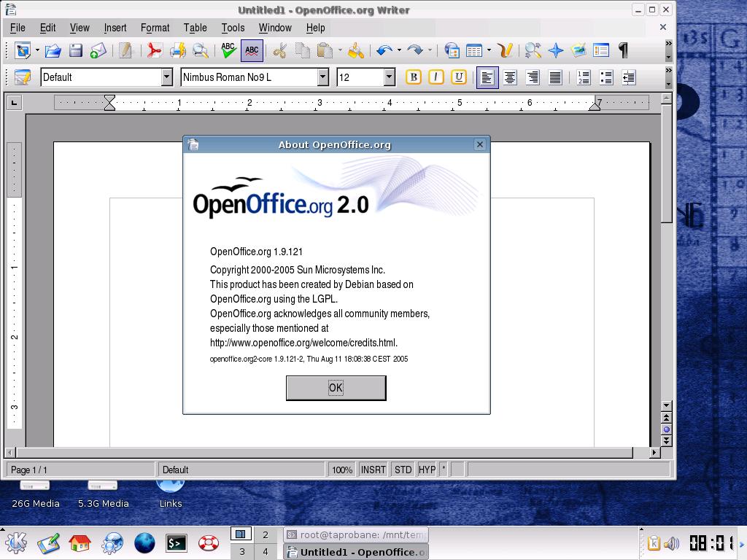The height and width of the screenshot is (560, 747).
Task: Open the Navigator star icon
Action: [x=555, y=50]
